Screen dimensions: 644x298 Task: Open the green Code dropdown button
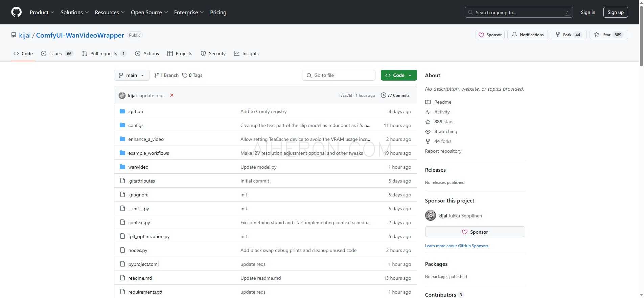click(399, 75)
